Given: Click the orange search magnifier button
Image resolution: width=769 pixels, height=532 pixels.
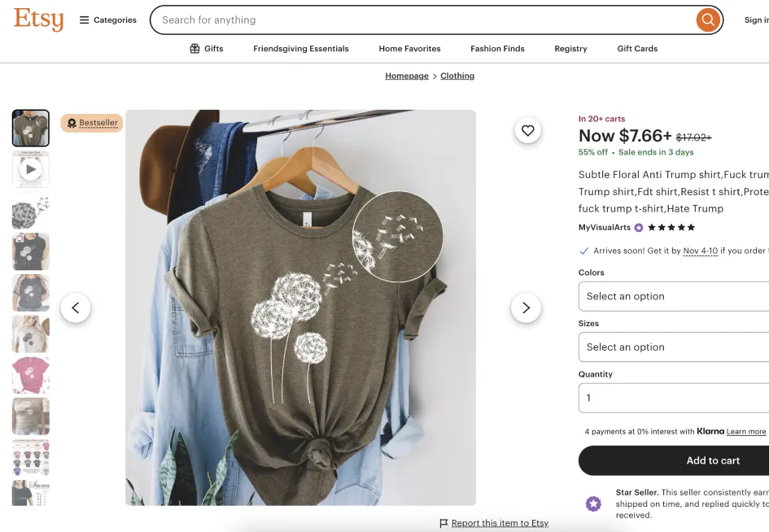Looking at the screenshot, I should pyautogui.click(x=708, y=20).
